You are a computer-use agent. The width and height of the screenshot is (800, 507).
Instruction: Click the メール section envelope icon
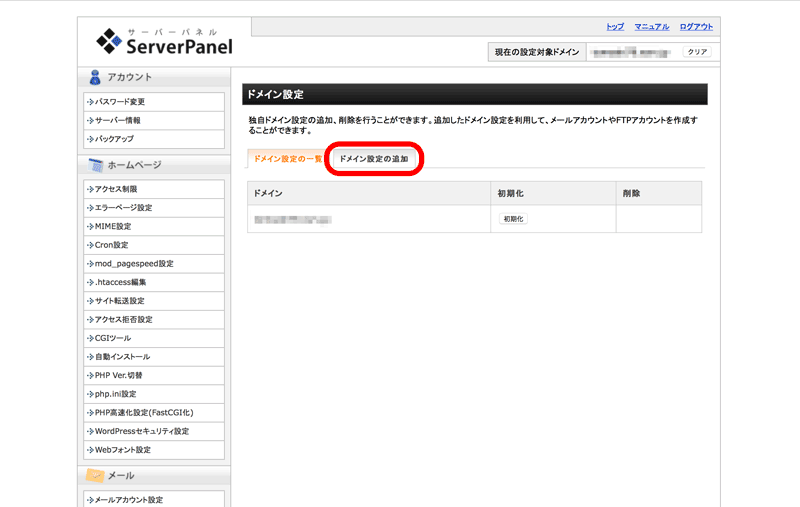(x=95, y=475)
